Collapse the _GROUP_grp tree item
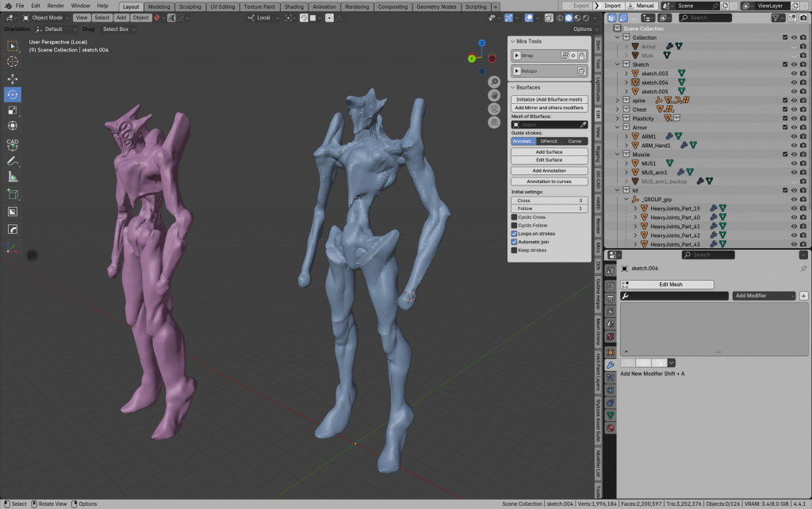Viewport: 812px width, 509px height. point(626,199)
